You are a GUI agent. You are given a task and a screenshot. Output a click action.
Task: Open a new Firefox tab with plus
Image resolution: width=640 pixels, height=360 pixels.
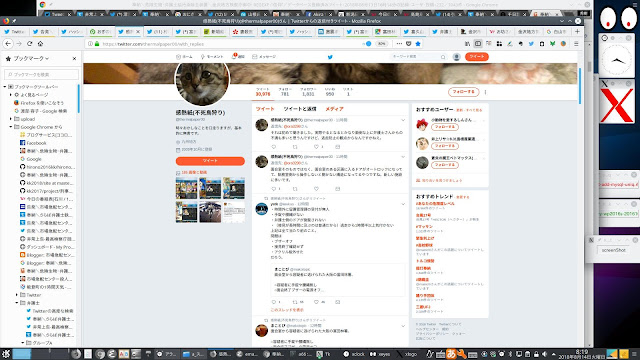pos(577,31)
